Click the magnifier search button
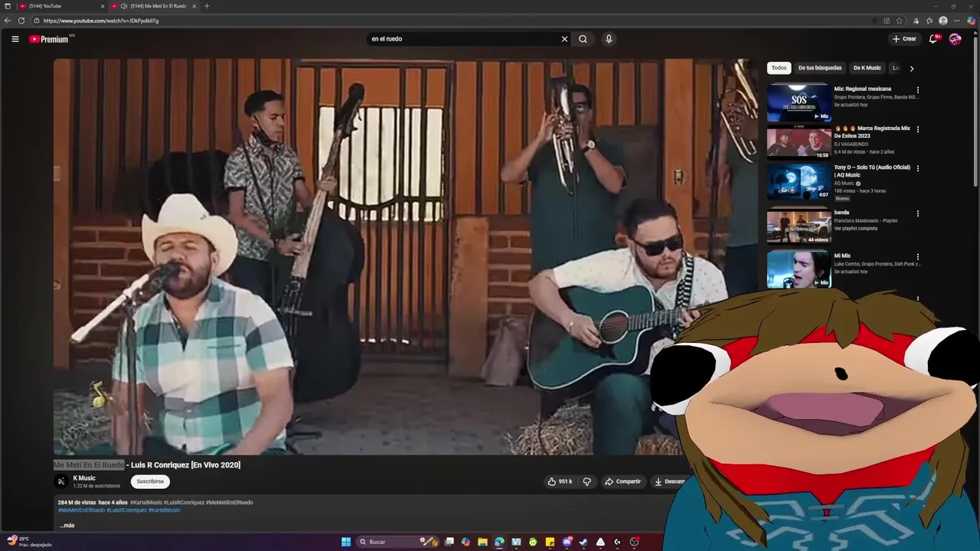 583,39
